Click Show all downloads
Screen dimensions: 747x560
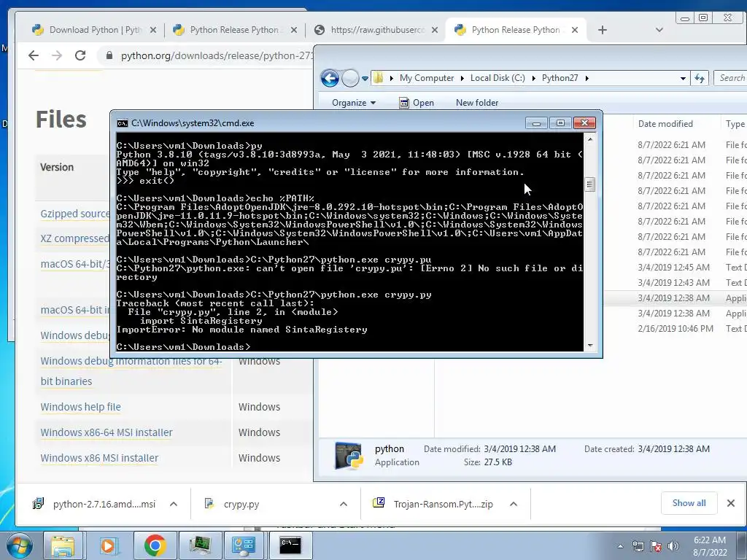coord(689,503)
